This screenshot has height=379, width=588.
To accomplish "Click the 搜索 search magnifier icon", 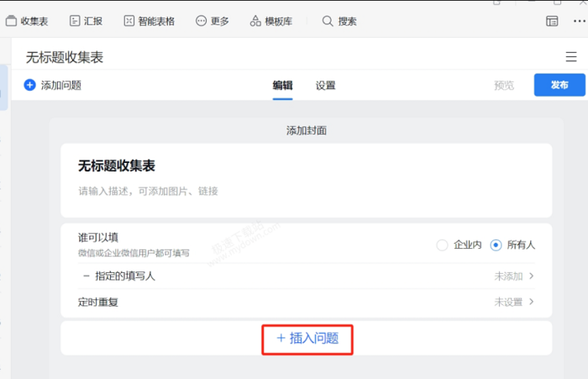I will pos(328,21).
